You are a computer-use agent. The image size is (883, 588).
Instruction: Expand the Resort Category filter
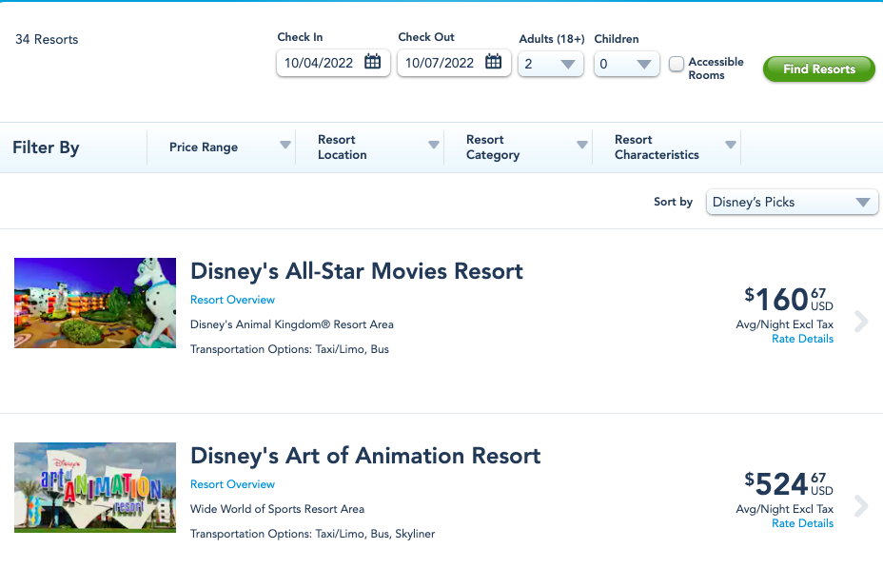coord(518,147)
